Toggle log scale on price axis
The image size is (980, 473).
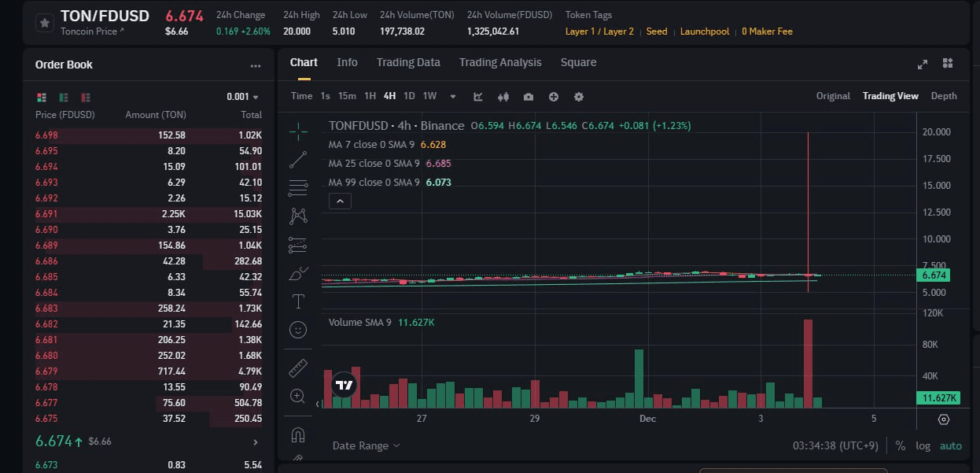(x=923, y=445)
